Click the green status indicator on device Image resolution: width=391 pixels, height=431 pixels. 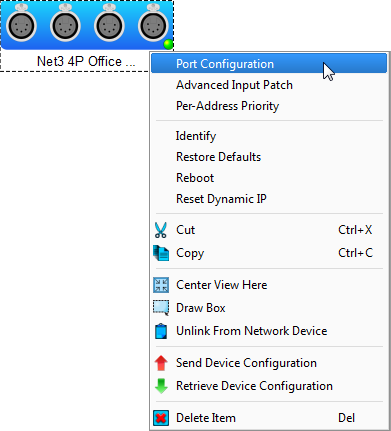(x=168, y=44)
